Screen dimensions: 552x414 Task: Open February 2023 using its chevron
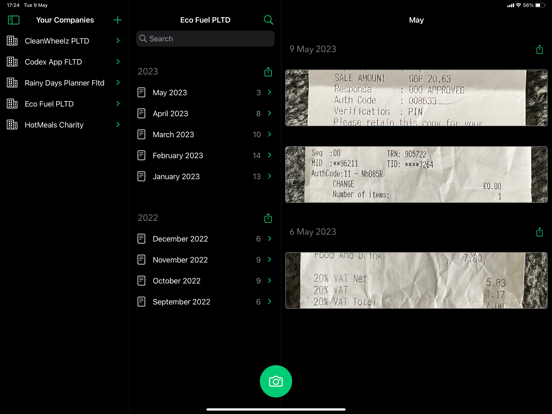point(269,155)
